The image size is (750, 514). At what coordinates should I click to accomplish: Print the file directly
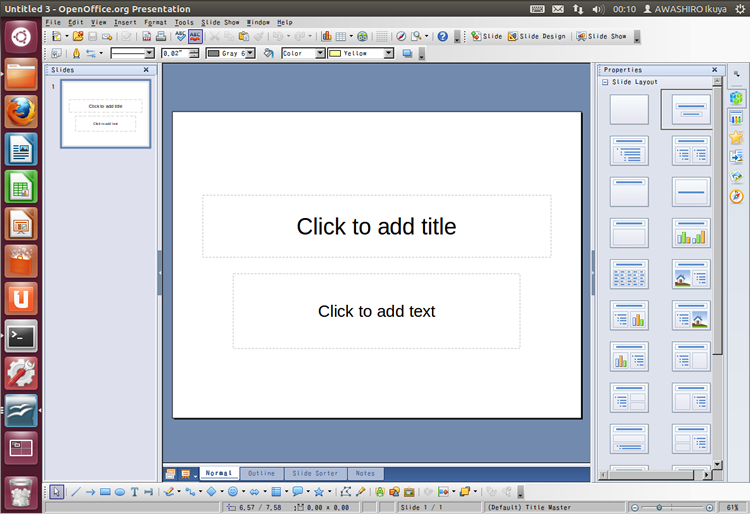coord(161,36)
